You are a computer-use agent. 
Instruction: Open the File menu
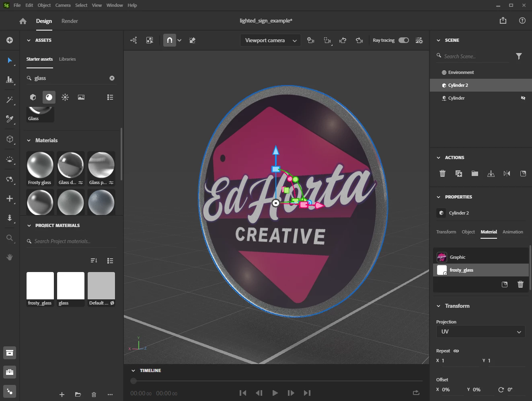pos(17,5)
